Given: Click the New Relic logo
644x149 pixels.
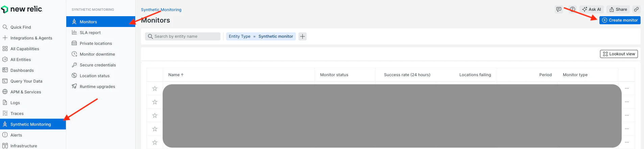Looking at the screenshot, I should coord(22,9).
